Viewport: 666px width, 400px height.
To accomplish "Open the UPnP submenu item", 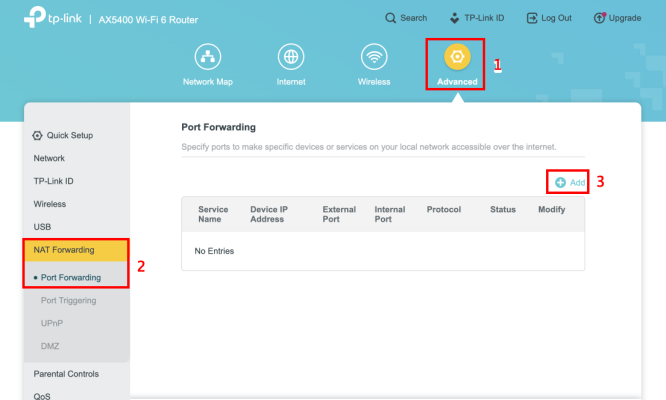I will coord(52,324).
